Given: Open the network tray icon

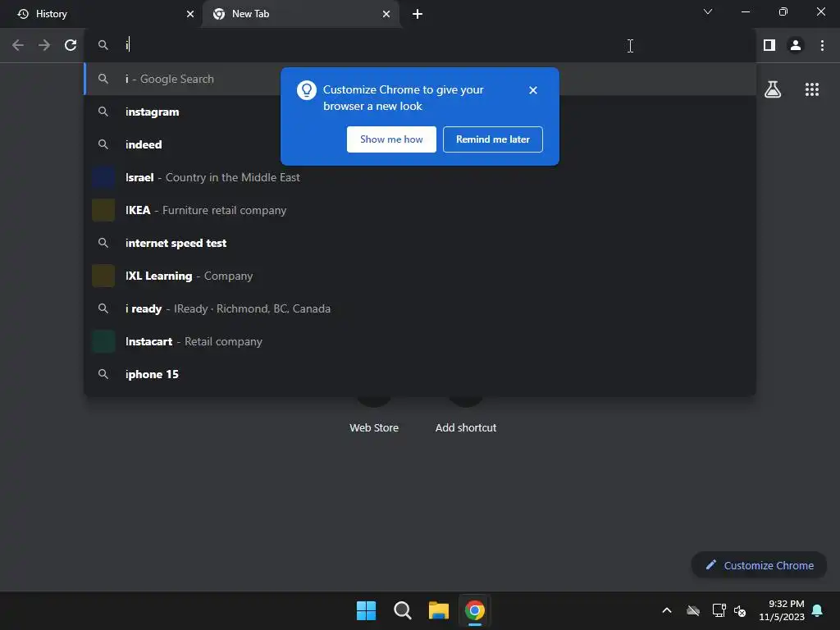Looking at the screenshot, I should point(719,610).
